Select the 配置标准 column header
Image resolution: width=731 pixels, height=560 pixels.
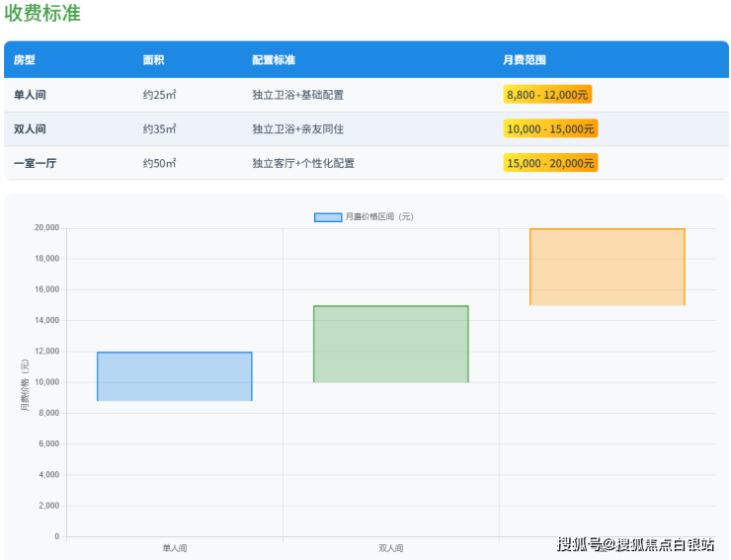[x=274, y=60]
